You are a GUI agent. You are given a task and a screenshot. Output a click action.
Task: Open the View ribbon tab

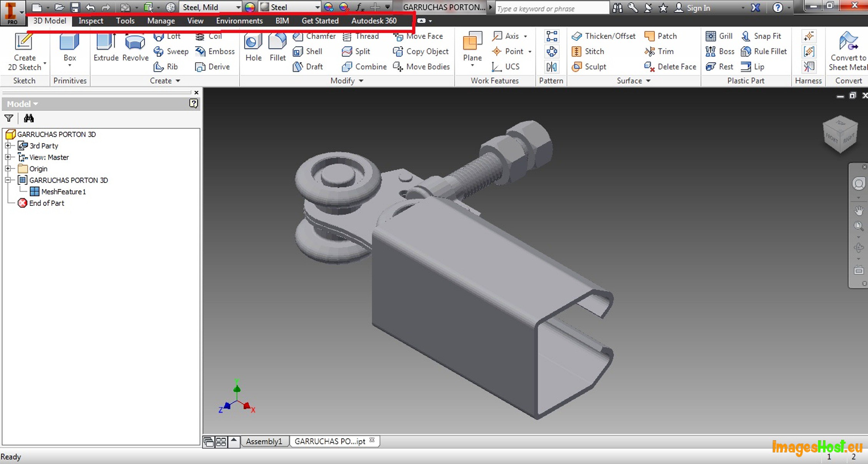(x=195, y=21)
